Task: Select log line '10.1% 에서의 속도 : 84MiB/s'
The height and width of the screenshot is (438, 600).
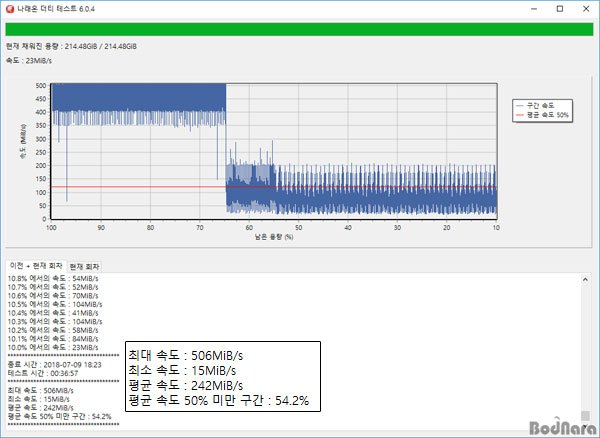Action: pyautogui.click(x=53, y=339)
